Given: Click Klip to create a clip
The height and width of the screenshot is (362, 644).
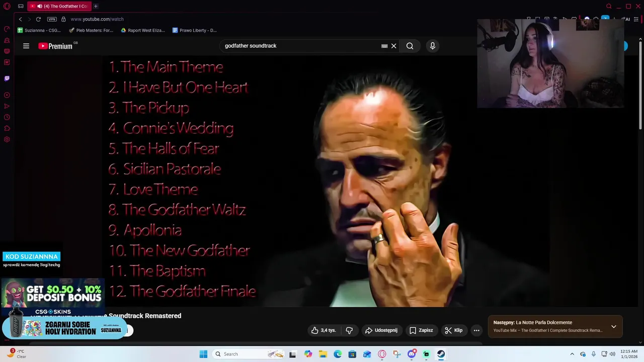Looking at the screenshot, I should (453, 330).
